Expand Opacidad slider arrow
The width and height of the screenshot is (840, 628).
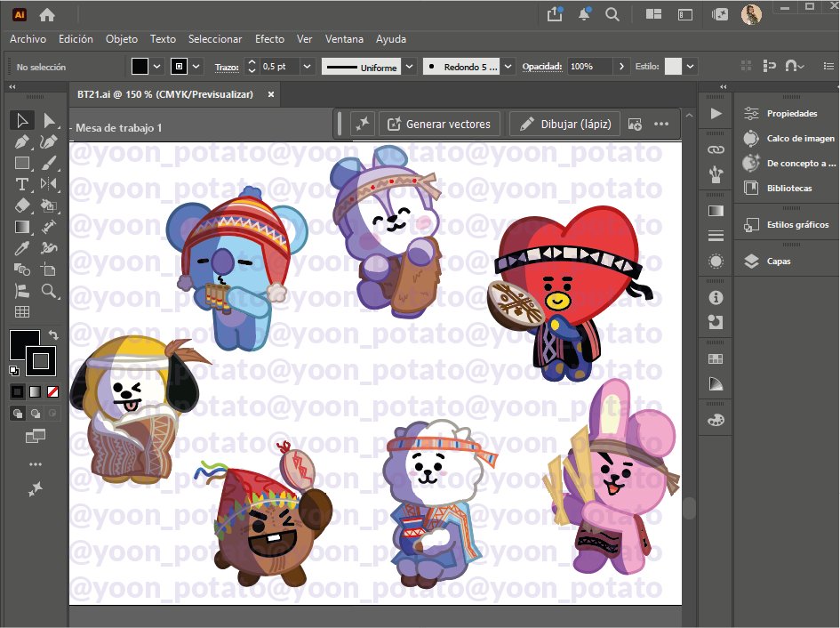pyautogui.click(x=621, y=67)
